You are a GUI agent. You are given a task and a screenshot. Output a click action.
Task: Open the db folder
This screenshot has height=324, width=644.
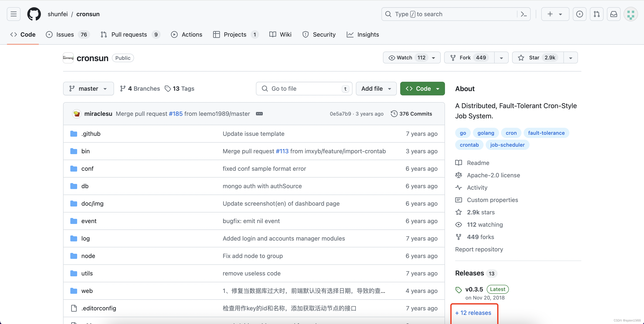pos(85,186)
